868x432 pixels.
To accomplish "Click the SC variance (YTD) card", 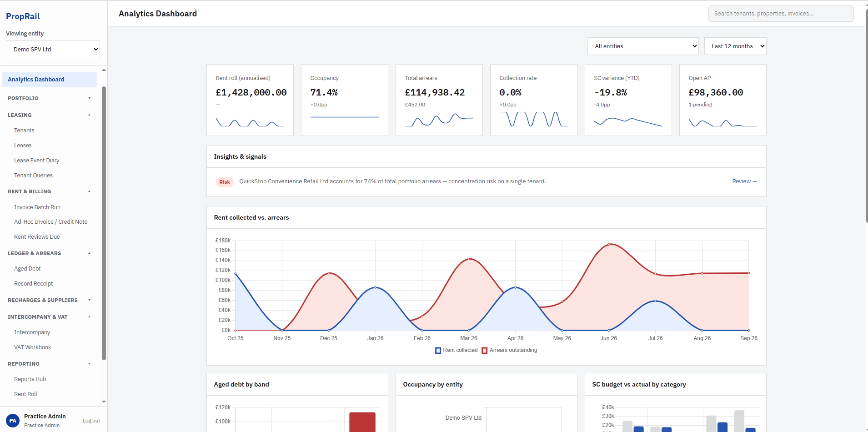I will click(x=628, y=100).
